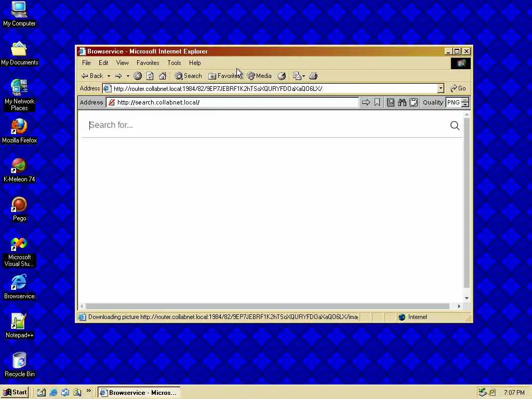Click the IE throbber logo
532x399 pixels.
click(x=461, y=63)
